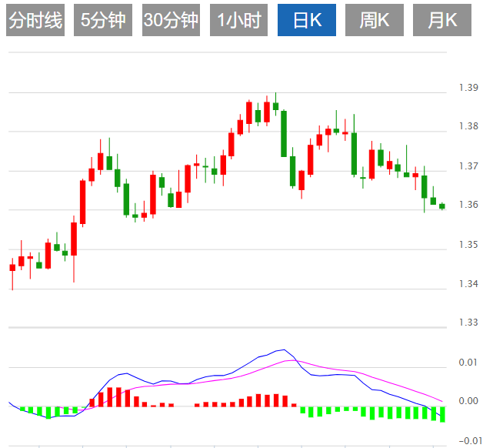This screenshot has height=448, width=493.
Task: Select the 日K daily candlestick tab
Action: tap(307, 20)
